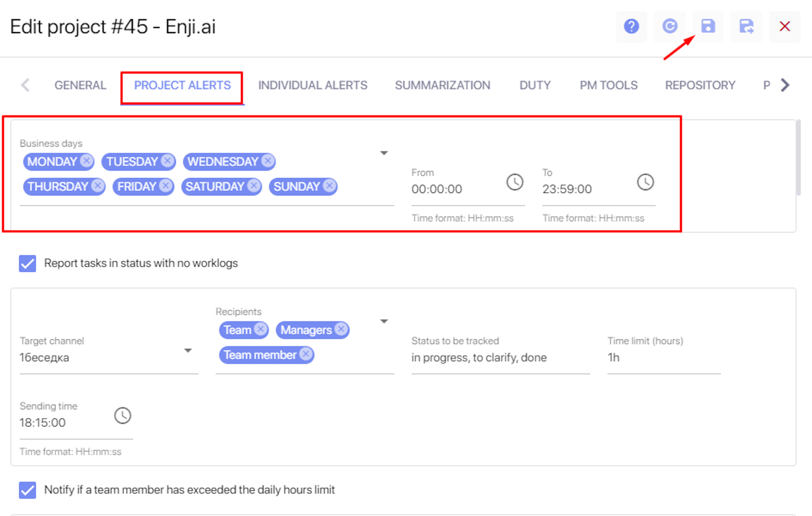
Task: Open the INDIVIDUAL ALERTS tab
Action: pyautogui.click(x=313, y=85)
